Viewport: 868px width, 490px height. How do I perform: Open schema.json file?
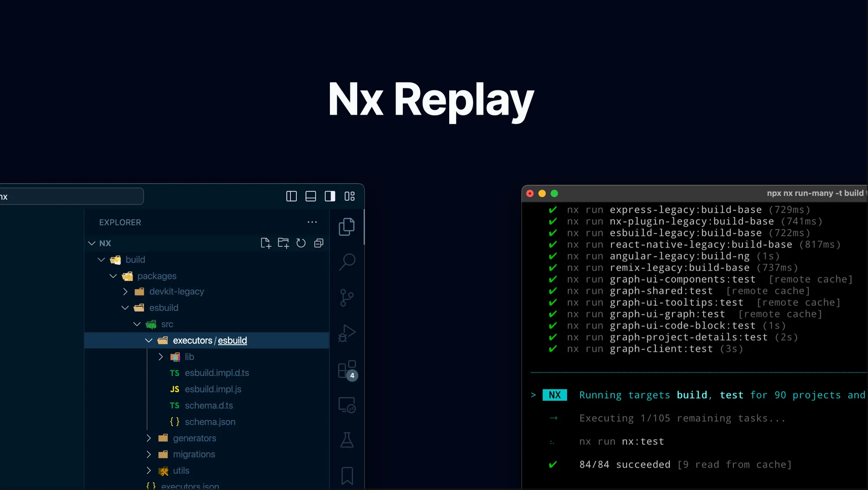[x=210, y=422]
